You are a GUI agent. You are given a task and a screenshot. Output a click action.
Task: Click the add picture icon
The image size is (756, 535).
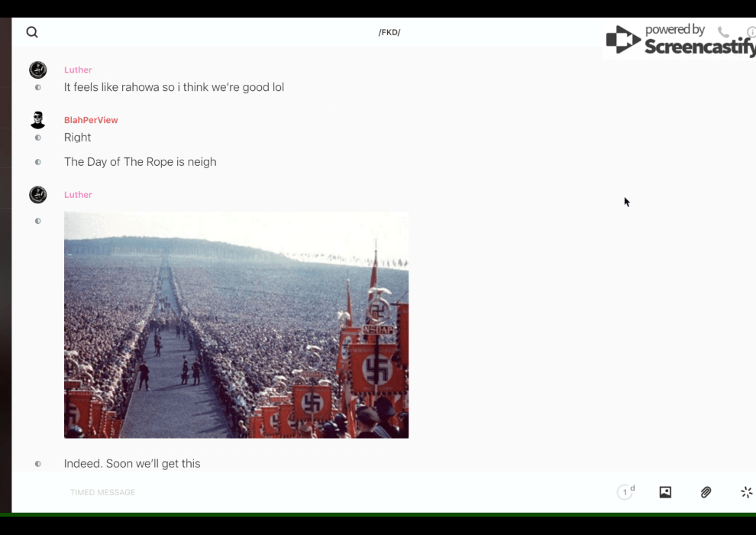click(x=665, y=492)
